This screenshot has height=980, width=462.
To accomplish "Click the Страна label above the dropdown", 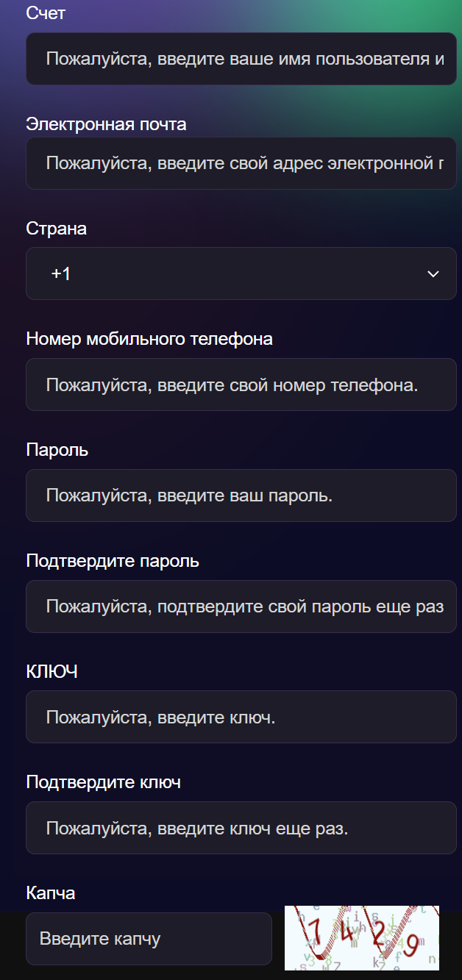I will pos(56,229).
